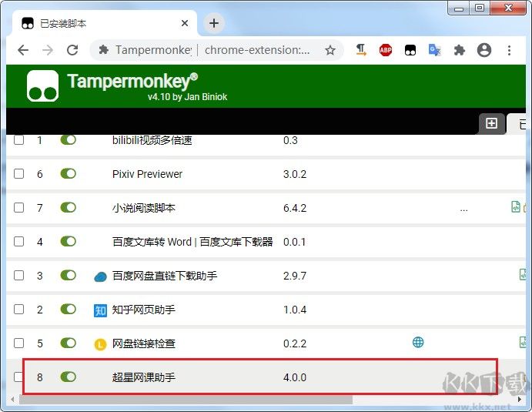
Task: Toggle off 知乎网页助手
Action: point(69,309)
